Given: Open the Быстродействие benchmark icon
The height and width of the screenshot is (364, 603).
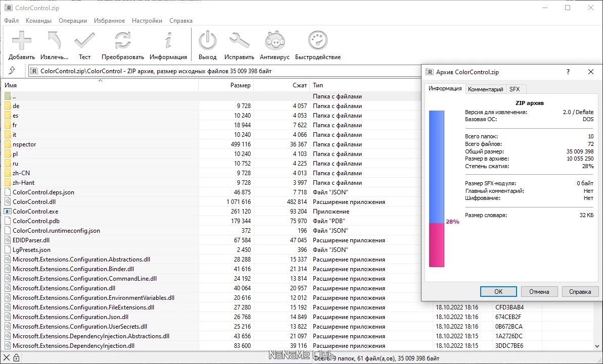Looking at the screenshot, I should tap(318, 41).
